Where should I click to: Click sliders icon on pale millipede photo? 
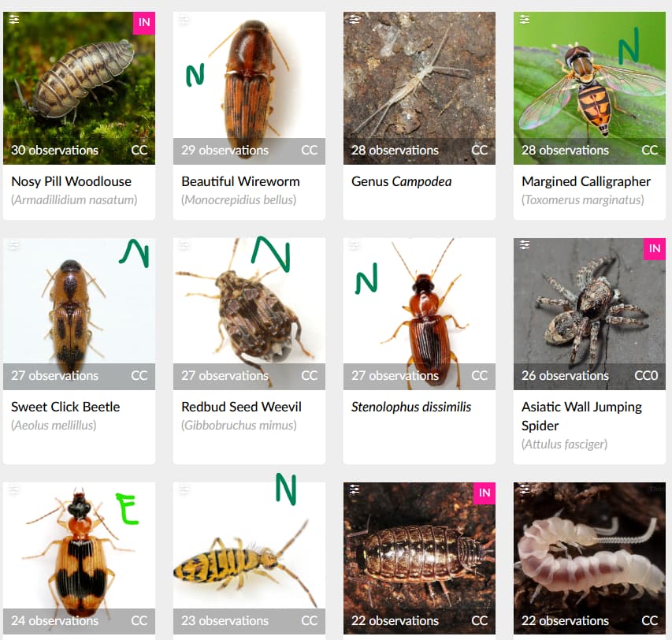tap(525, 489)
